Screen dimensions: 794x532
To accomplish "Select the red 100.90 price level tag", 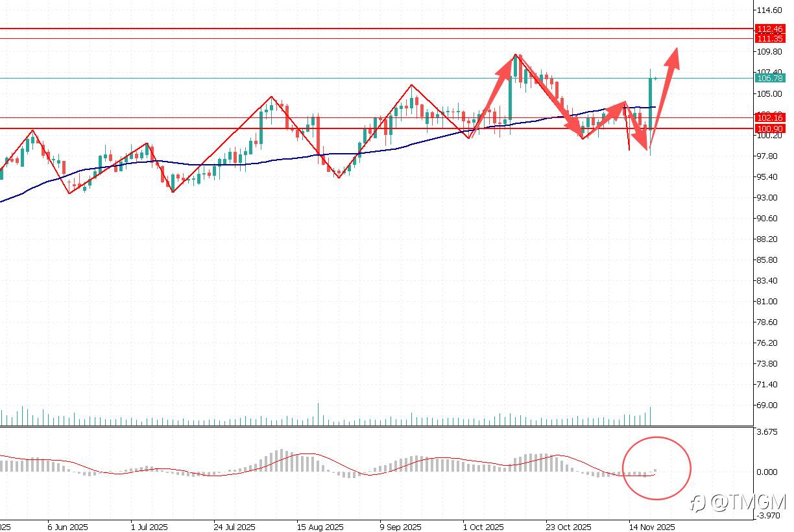I will (771, 129).
